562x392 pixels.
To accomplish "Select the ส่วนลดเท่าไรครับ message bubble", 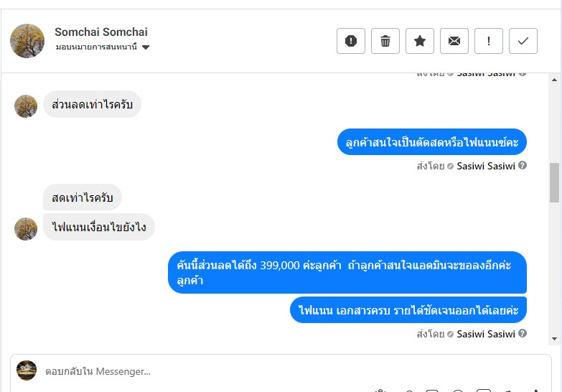I will tap(92, 105).
